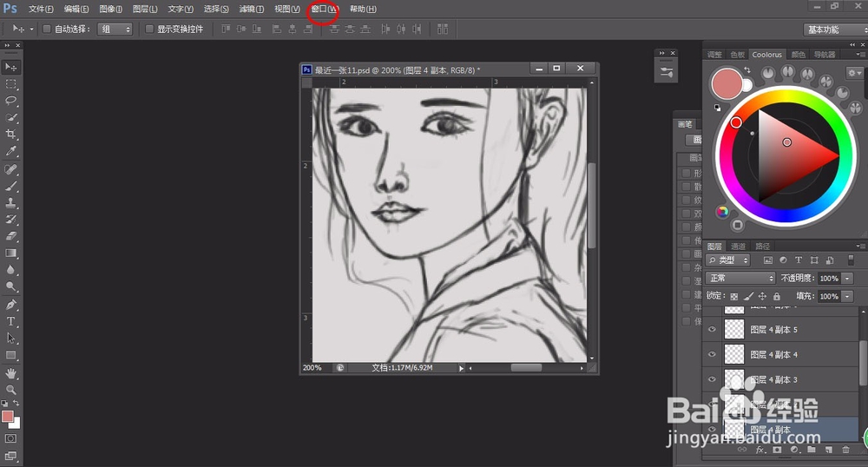Image resolution: width=868 pixels, height=467 pixels.
Task: Click the toolbox foreground color swatch
Action: 7,416
